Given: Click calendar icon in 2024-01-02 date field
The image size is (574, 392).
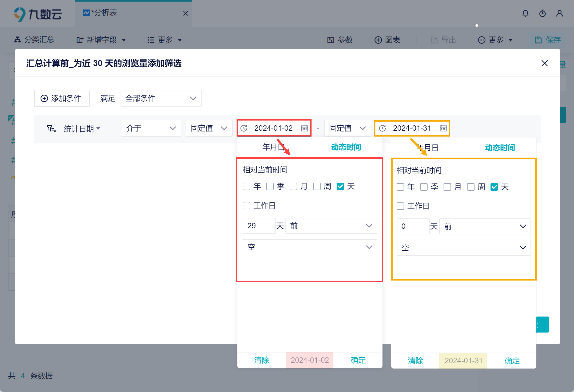Looking at the screenshot, I should (x=304, y=128).
